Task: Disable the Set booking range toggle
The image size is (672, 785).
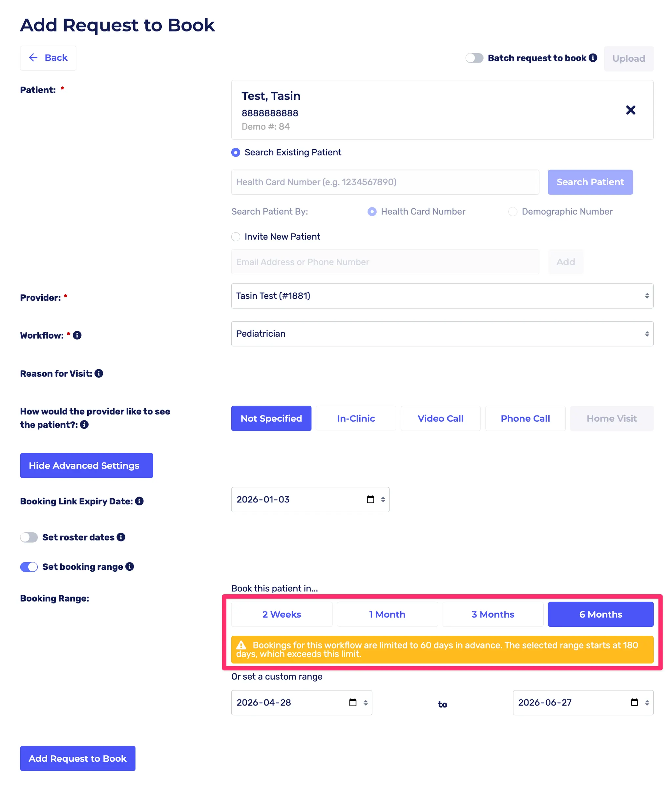Action: coord(29,567)
